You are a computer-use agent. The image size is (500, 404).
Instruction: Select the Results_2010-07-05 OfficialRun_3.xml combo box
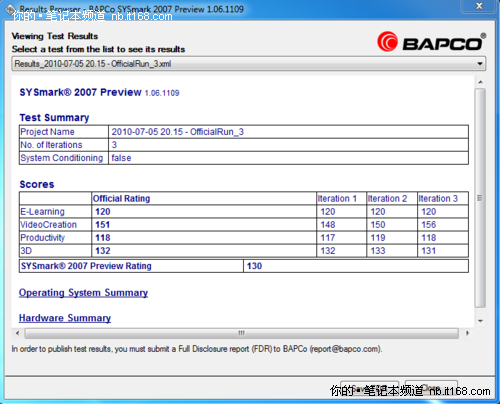(x=249, y=63)
